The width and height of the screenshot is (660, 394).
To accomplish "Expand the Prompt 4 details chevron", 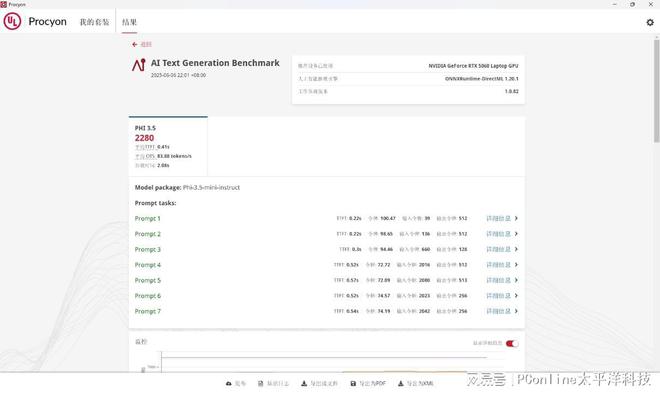I will click(x=516, y=265).
